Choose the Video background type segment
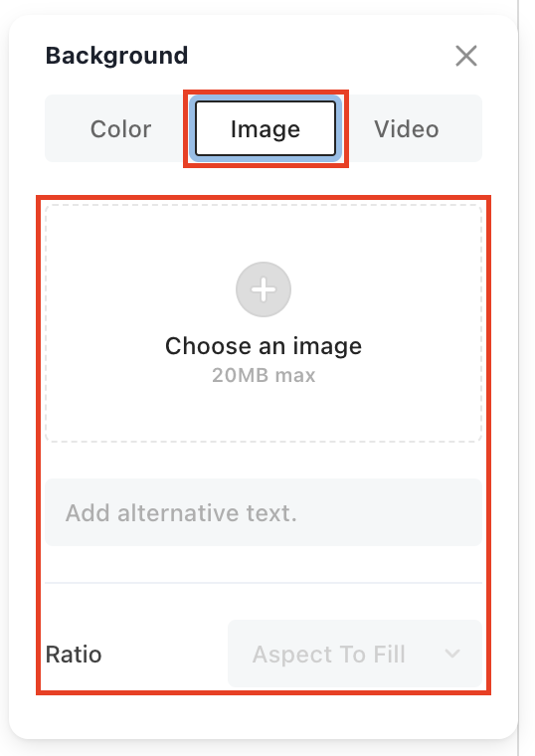 407,128
